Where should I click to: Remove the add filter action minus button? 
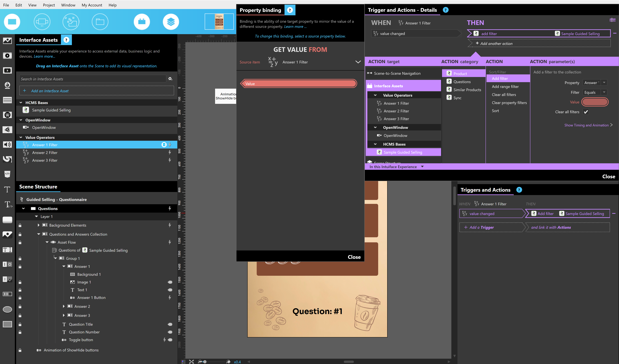click(x=615, y=33)
